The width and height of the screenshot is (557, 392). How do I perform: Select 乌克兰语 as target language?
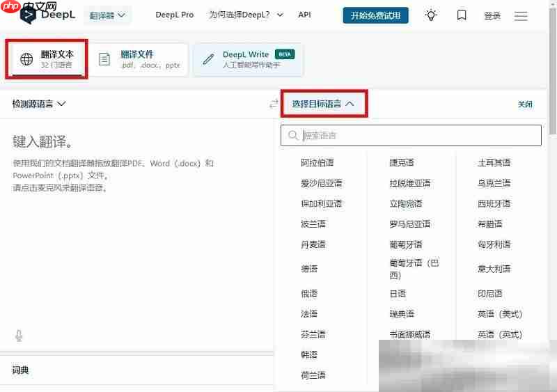[x=494, y=183]
